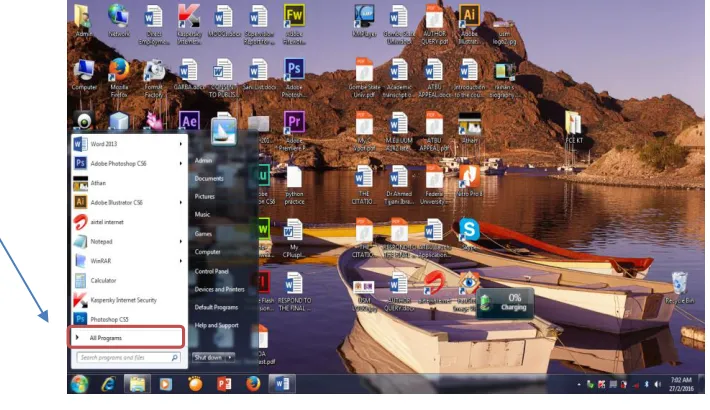Open Calculator from the Start menu
This screenshot has width=710, height=410.
pos(129,280)
